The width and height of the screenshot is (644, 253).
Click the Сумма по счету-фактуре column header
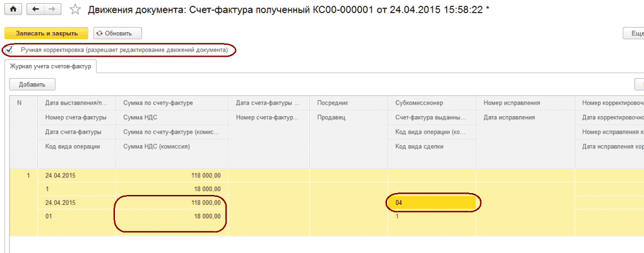click(x=158, y=103)
